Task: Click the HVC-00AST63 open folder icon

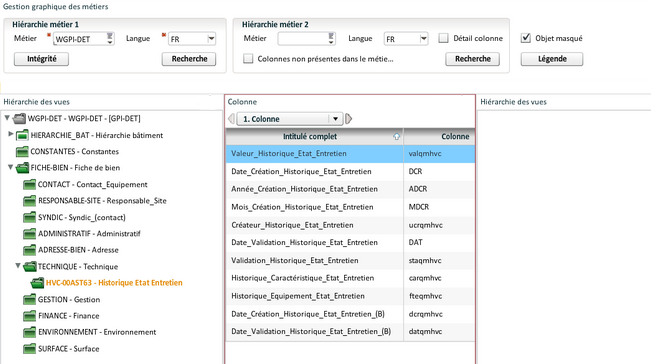Action: tap(37, 283)
